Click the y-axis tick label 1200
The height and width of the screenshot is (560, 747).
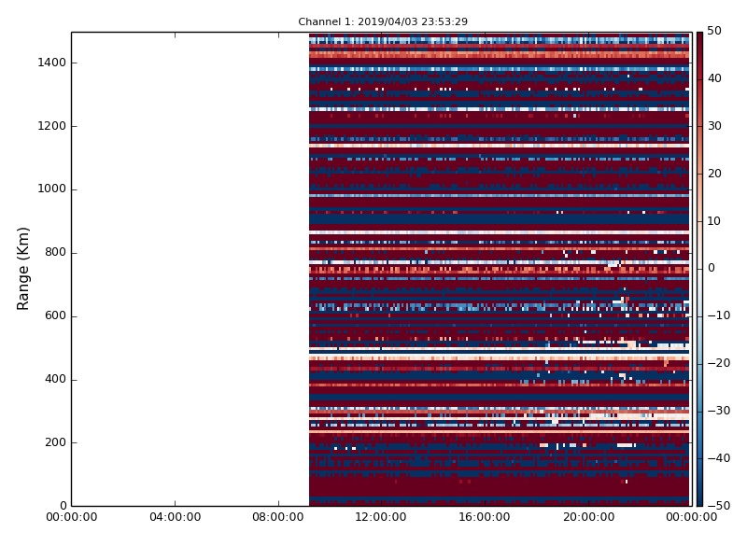52,126
